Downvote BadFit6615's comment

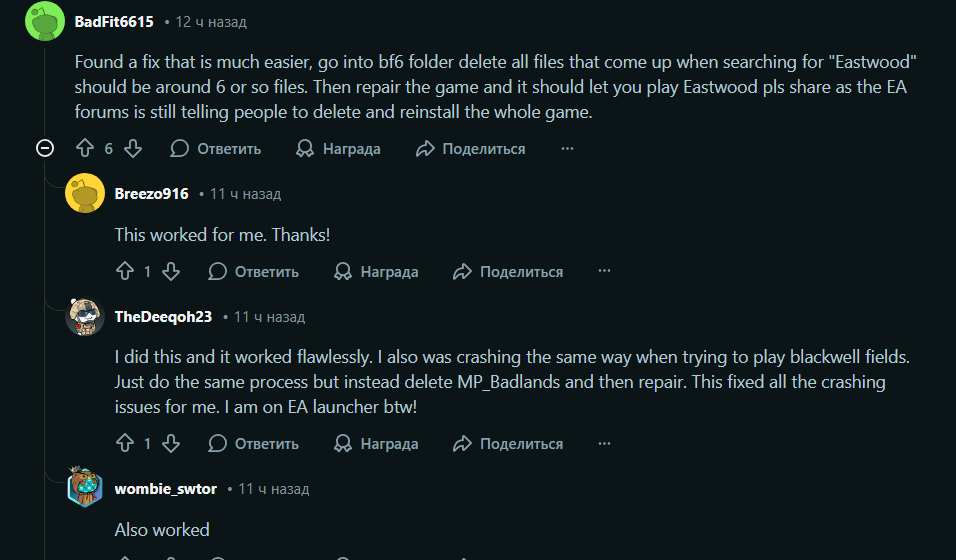pos(132,149)
